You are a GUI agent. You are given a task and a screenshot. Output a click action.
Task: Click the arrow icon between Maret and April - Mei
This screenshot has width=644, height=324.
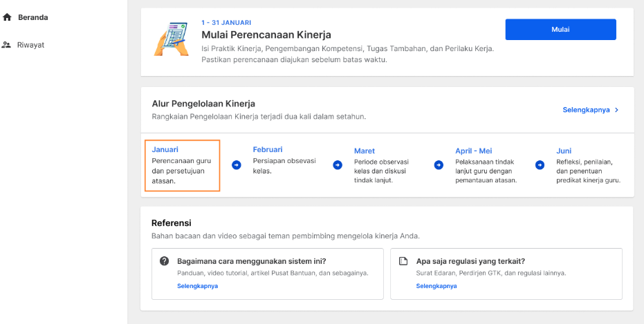(x=439, y=165)
